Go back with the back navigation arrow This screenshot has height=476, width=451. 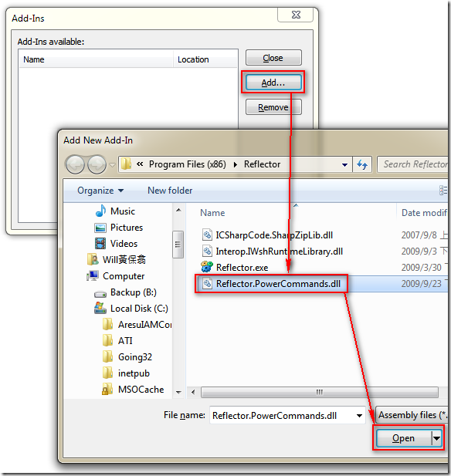75,164
